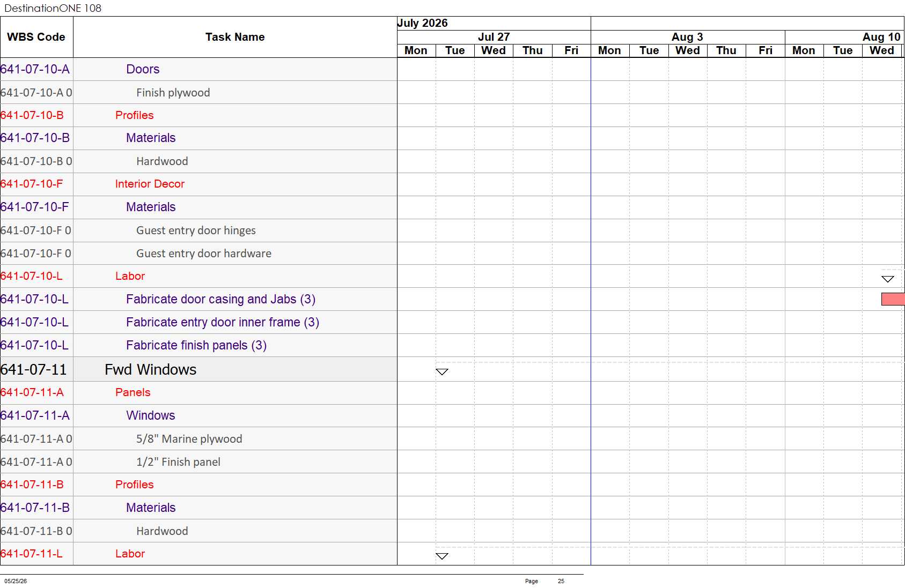Viewport: 905px width, 588px height.
Task: Select the 641-07-10-B Profiles row
Action: pyautogui.click(x=135, y=115)
